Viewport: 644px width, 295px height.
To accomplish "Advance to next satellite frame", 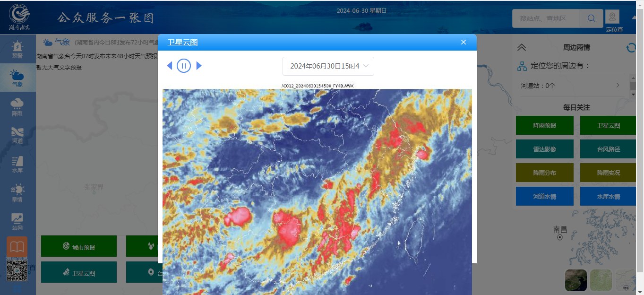I will (x=199, y=66).
